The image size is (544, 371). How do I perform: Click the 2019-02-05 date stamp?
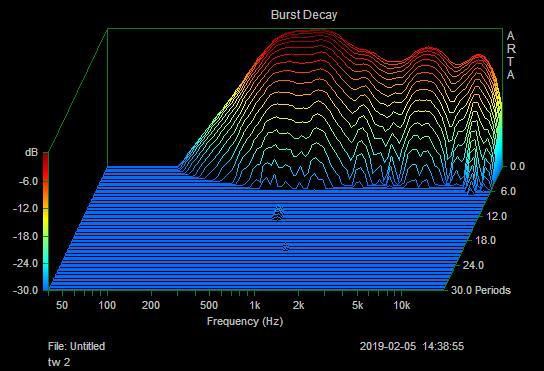pos(387,346)
